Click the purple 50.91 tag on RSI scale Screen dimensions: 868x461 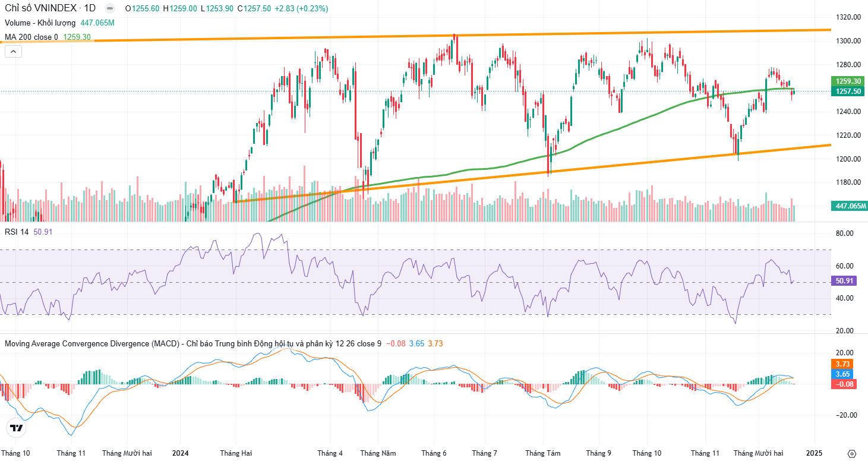[844, 281]
